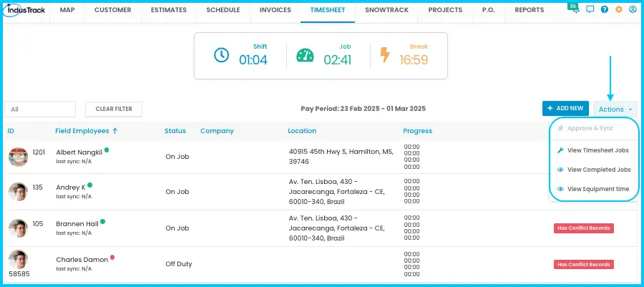Open employee Charles Damon
The height and width of the screenshot is (287, 644).
82,260
